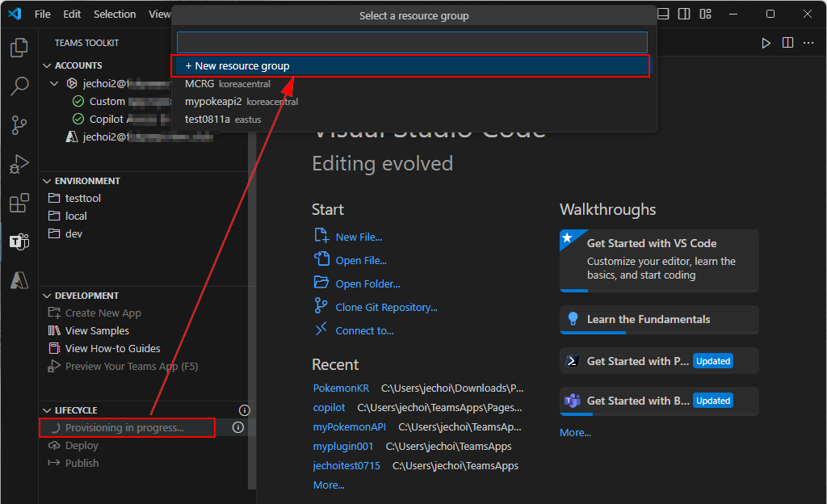Collapse the jechoi2 Microsoft 365 account node
This screenshot has width=827, height=504.
point(54,83)
